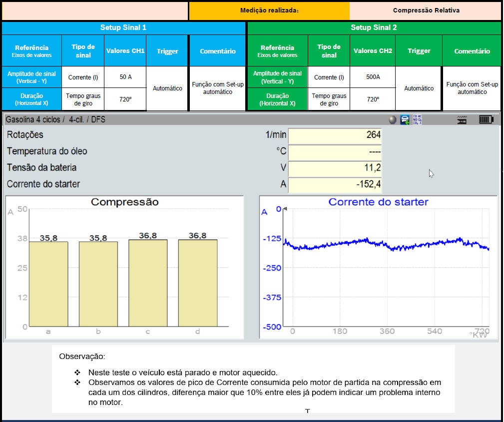Click the Setup Sinal 1 header

point(123,28)
